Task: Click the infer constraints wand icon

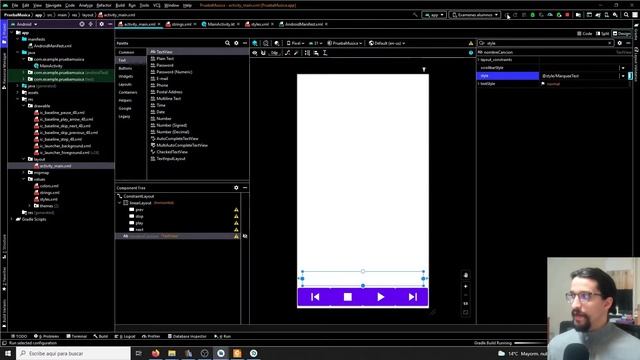Action: 296,53
